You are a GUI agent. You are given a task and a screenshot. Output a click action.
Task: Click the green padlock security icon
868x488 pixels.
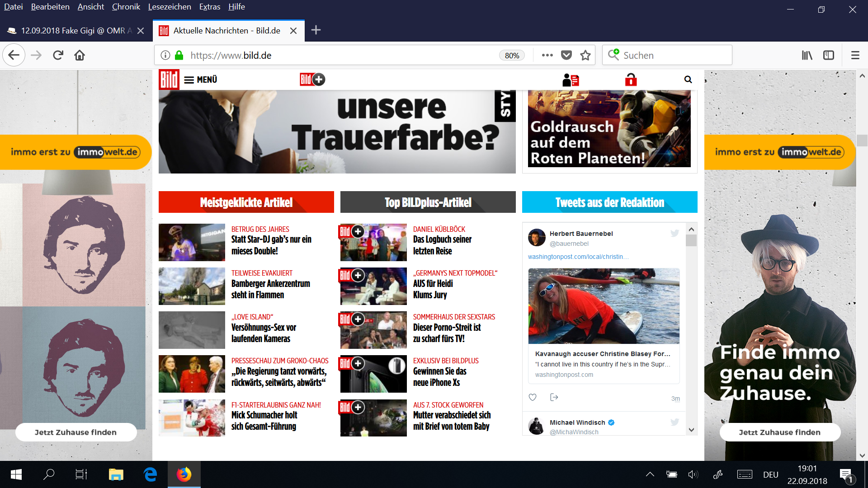(179, 55)
